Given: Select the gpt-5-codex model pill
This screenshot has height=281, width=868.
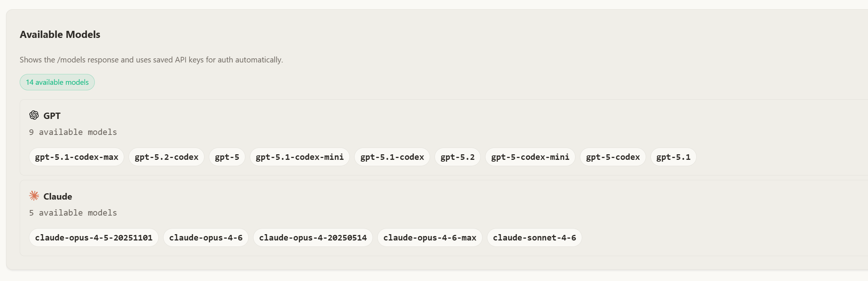Looking at the screenshot, I should tap(612, 157).
